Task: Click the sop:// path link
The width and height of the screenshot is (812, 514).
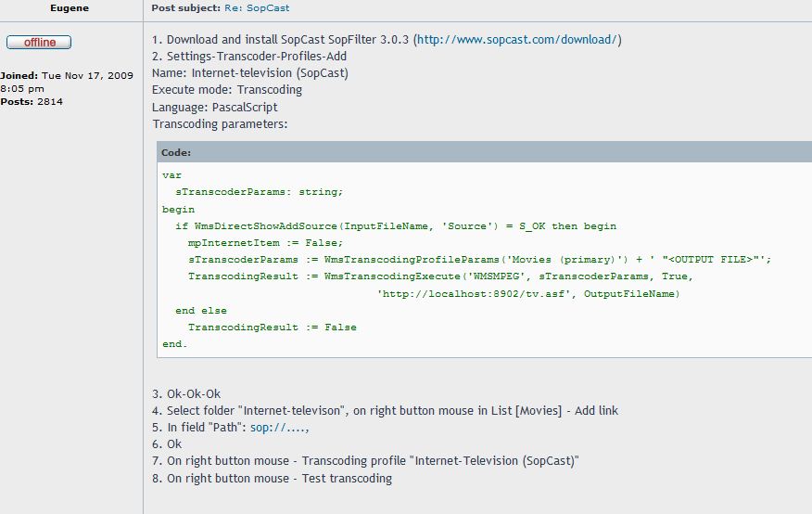Action: 280,428
